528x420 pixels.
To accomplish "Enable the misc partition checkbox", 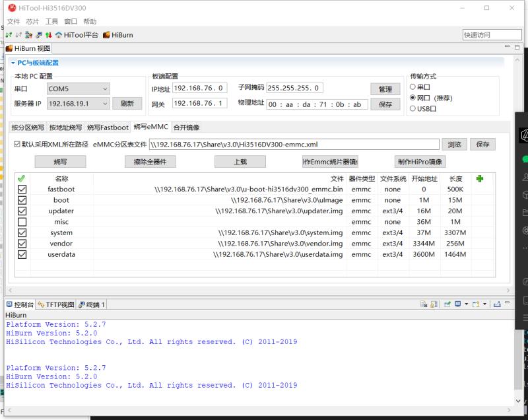I will pos(22,222).
